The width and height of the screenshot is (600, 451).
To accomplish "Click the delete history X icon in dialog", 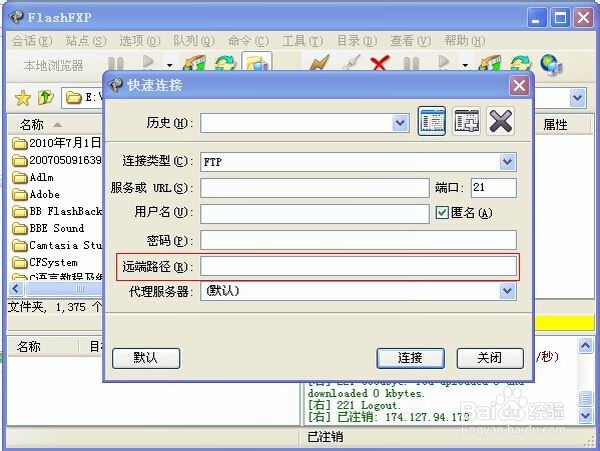I will pos(501,121).
